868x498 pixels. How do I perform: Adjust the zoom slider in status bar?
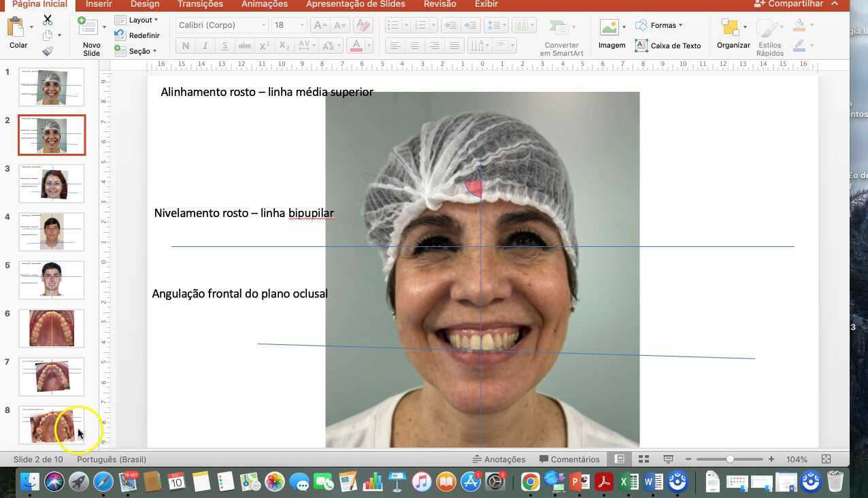(729, 459)
